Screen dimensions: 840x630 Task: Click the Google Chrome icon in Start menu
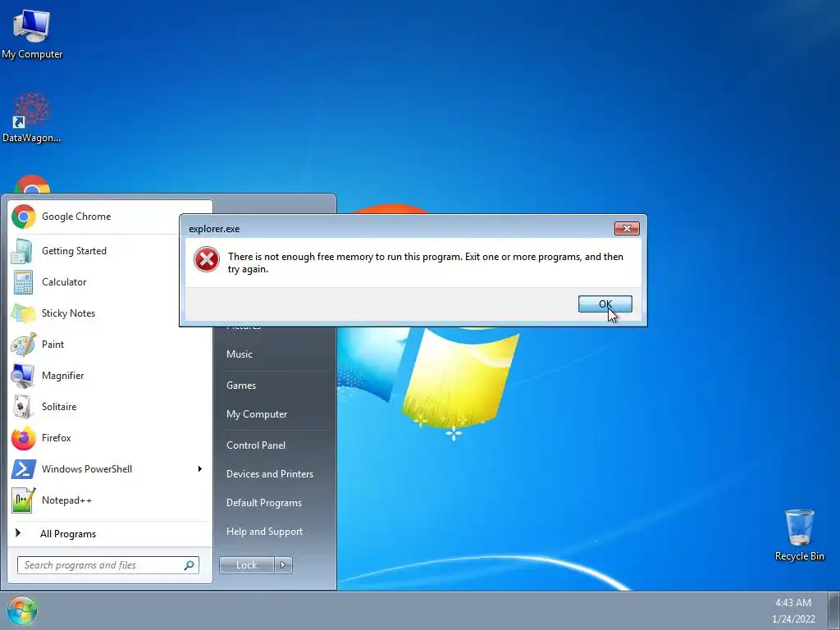(x=23, y=217)
